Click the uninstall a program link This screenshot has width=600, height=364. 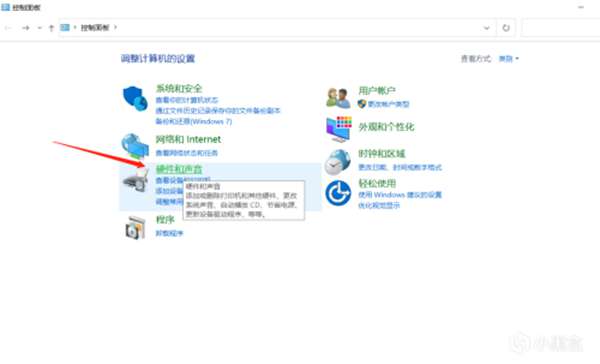point(170,233)
